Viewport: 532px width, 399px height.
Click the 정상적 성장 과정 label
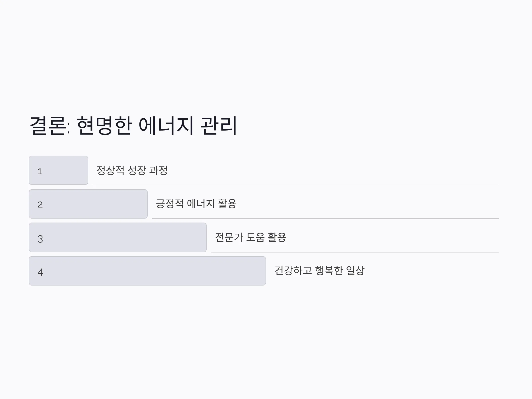[132, 170]
